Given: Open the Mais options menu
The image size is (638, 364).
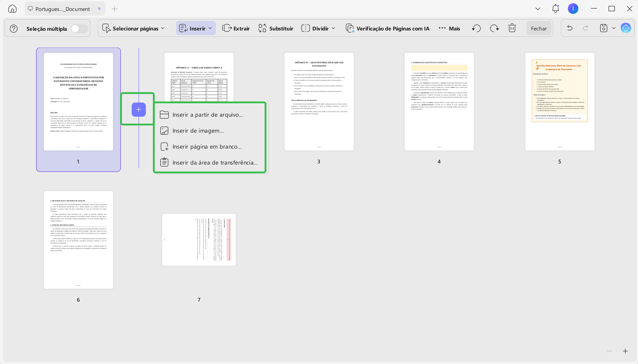Looking at the screenshot, I should [x=449, y=29].
